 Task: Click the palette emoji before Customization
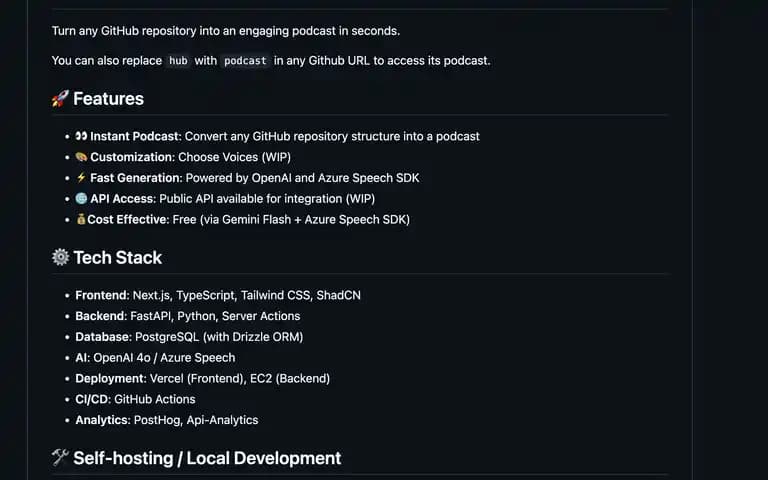pyautogui.click(x=81, y=157)
